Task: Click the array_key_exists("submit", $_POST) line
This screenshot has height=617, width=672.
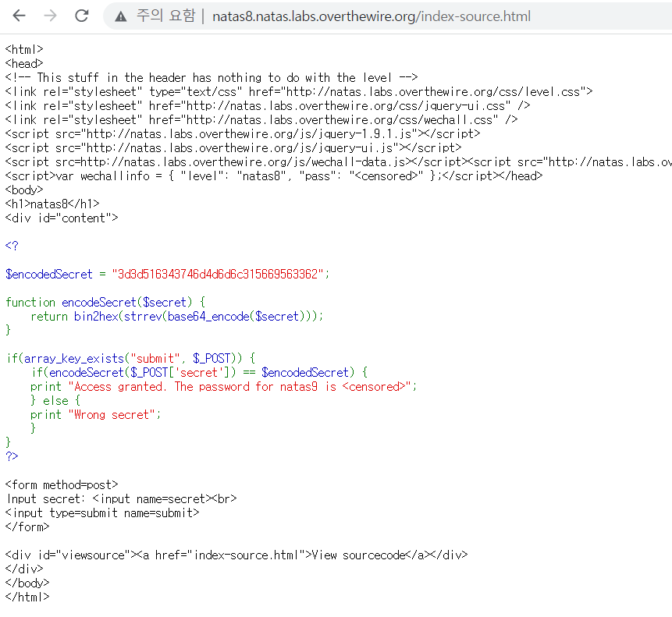Action: pyautogui.click(x=130, y=358)
